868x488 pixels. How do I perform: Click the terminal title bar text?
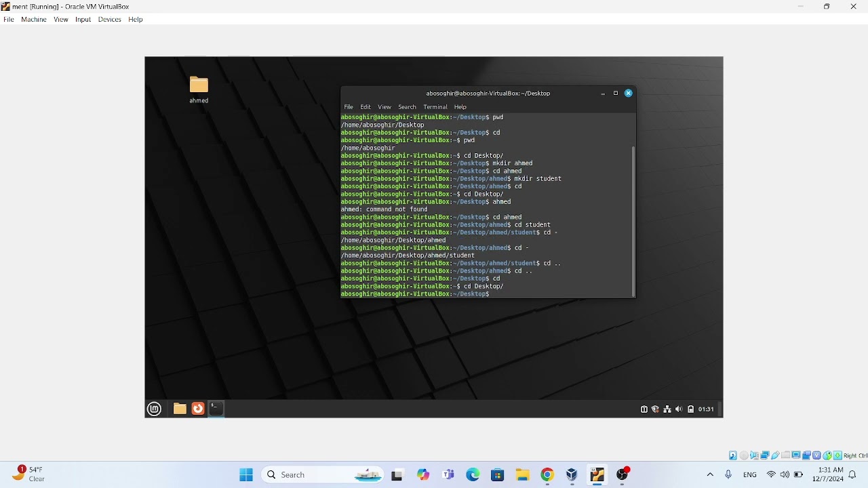coord(488,94)
